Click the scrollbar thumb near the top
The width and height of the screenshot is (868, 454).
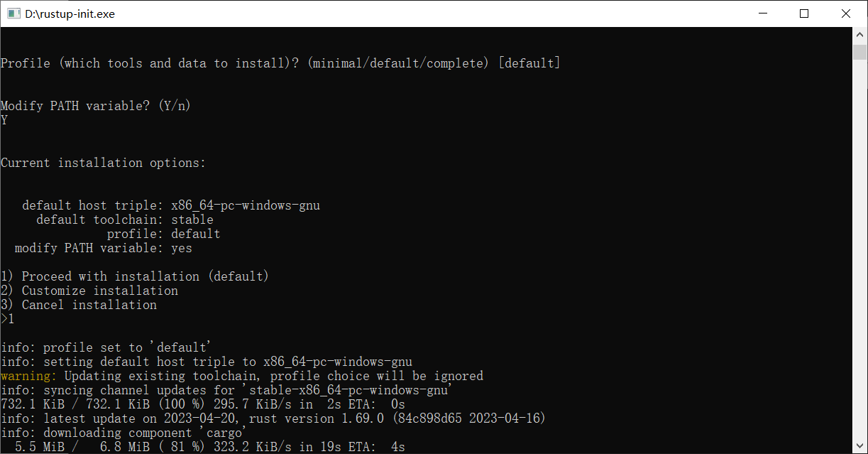pyautogui.click(x=859, y=53)
